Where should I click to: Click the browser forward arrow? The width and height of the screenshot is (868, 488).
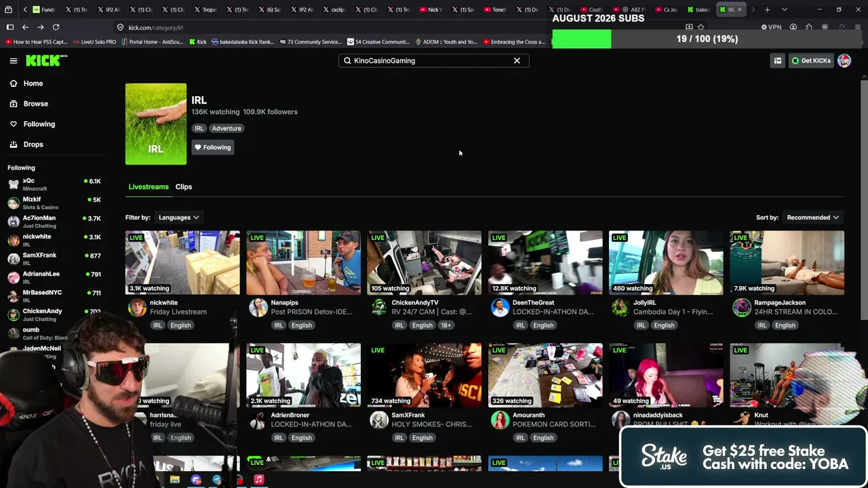click(41, 27)
